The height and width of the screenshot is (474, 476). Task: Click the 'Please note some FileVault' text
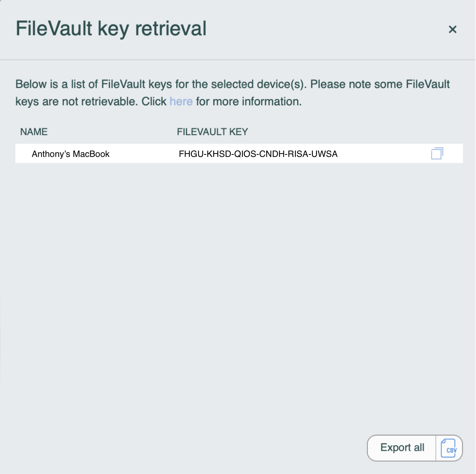[380, 84]
